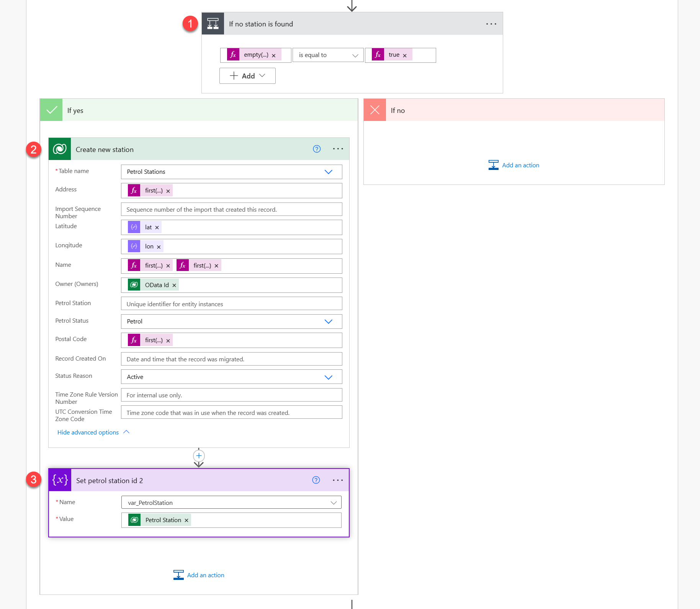Open the ellipsis menu on Create new station

tap(338, 149)
